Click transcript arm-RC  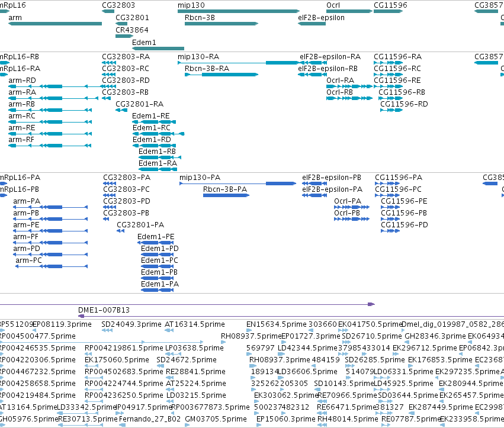pos(50,122)
